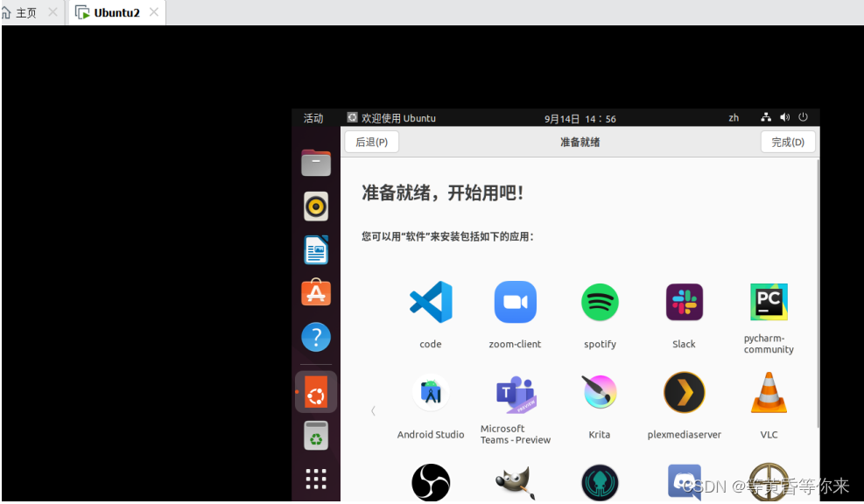Select the Krita app icon
This screenshot has height=504, width=864.
600,392
